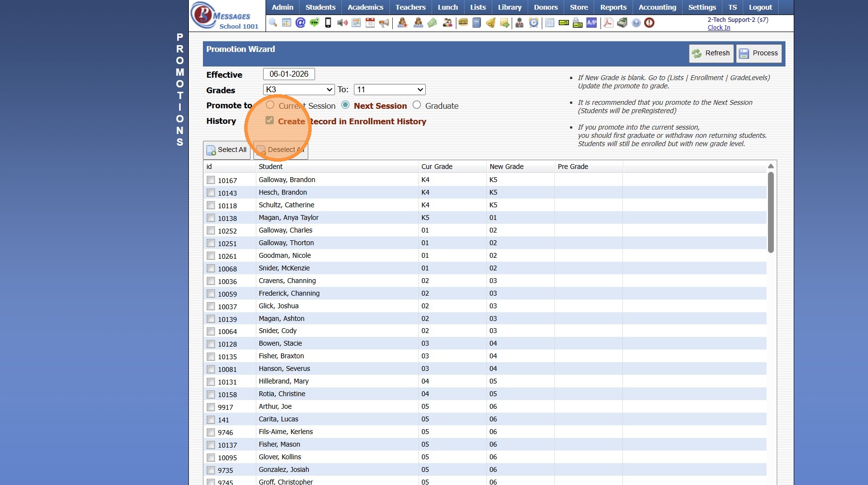Select the Graduate radio option
Viewport: 868px width, 485px height.
click(x=417, y=105)
